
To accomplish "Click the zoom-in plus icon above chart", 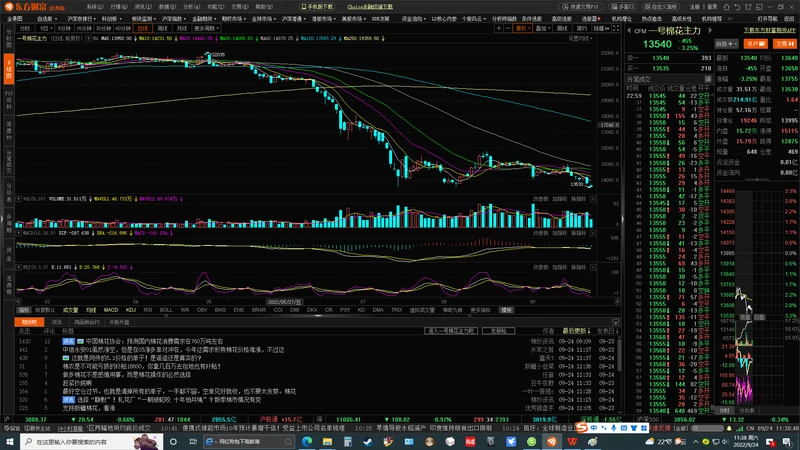I will pyautogui.click(x=498, y=29).
